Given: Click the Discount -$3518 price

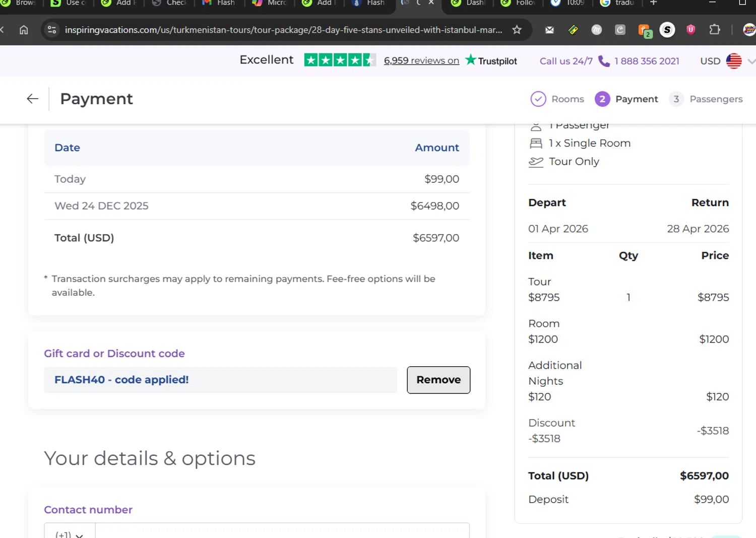Looking at the screenshot, I should click(x=713, y=431).
